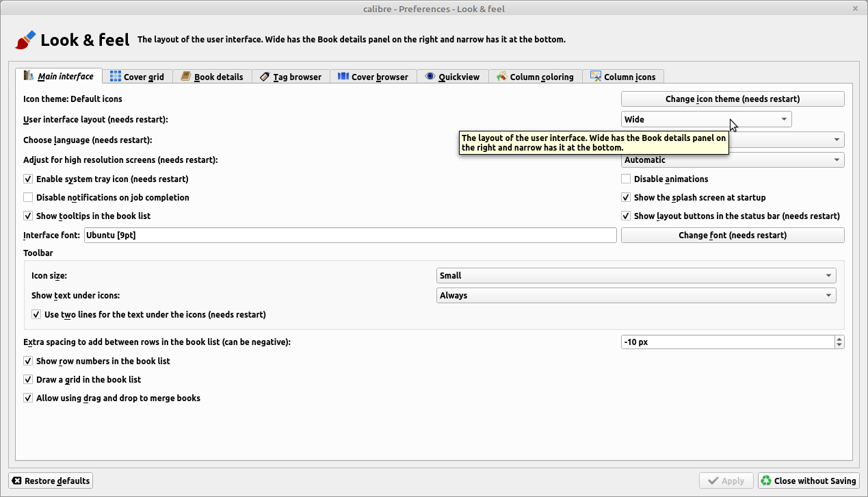Close the Preferences window

click(855, 9)
